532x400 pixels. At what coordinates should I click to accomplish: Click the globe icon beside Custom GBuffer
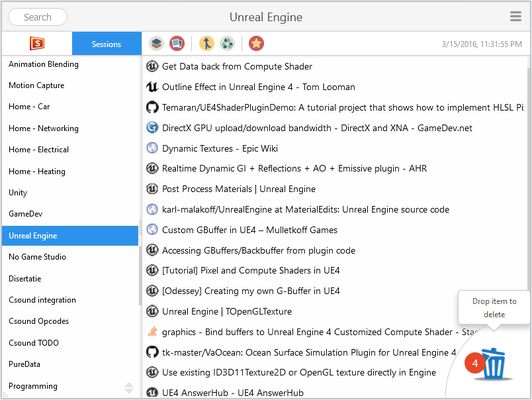click(x=152, y=230)
